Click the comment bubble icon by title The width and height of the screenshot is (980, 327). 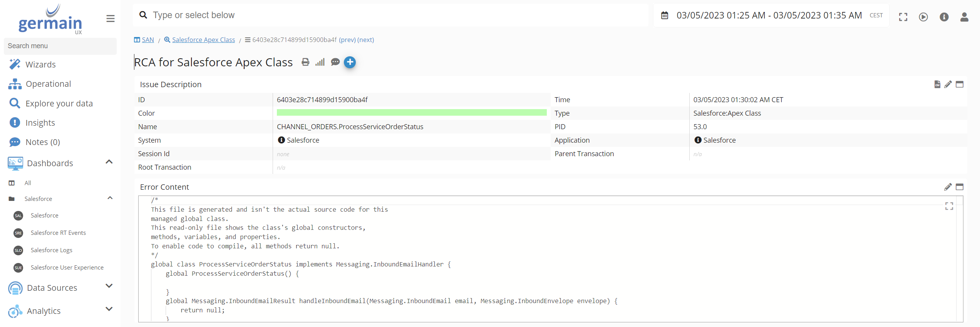coord(335,62)
